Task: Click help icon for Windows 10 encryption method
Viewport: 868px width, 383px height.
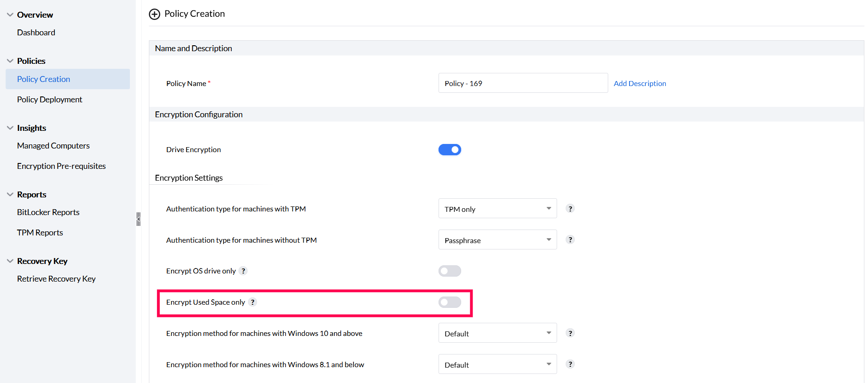Action: click(x=570, y=333)
